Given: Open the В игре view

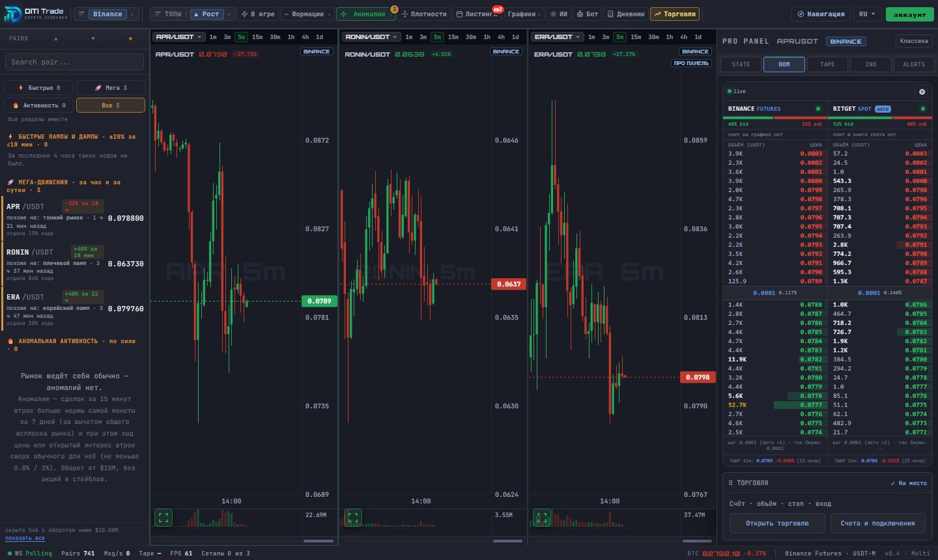Looking at the screenshot, I should [x=258, y=14].
